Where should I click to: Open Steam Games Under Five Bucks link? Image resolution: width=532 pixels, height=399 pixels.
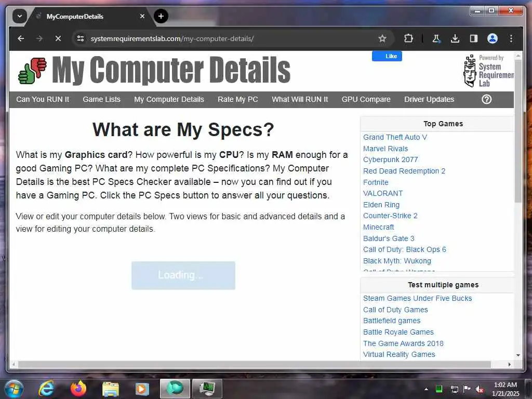(x=417, y=298)
